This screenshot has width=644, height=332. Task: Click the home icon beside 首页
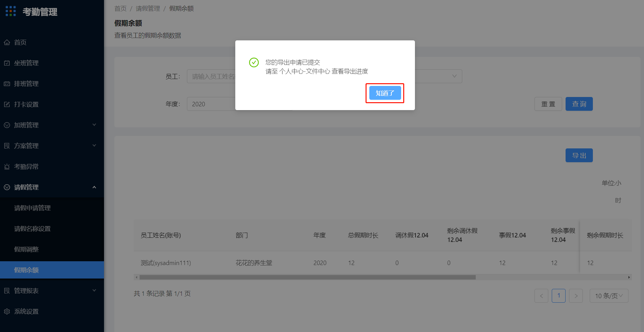tap(7, 42)
